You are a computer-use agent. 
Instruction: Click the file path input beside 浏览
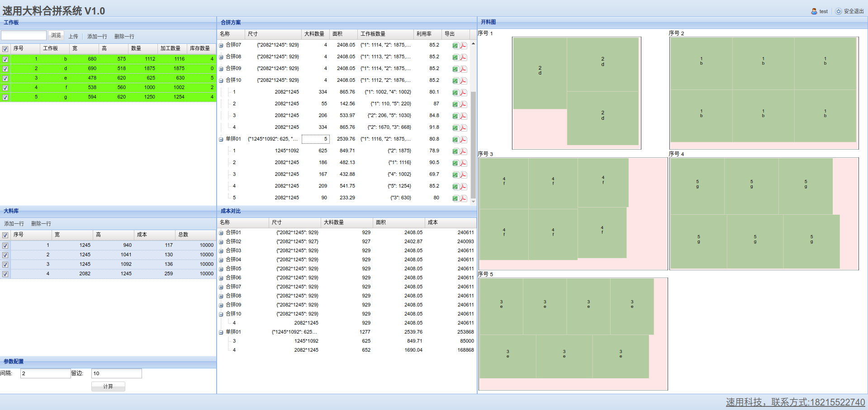coord(24,35)
